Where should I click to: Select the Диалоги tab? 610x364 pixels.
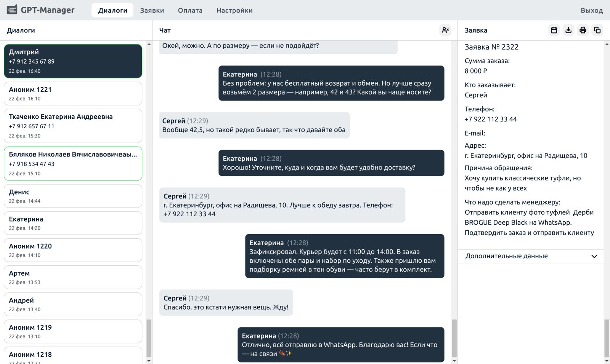[112, 10]
